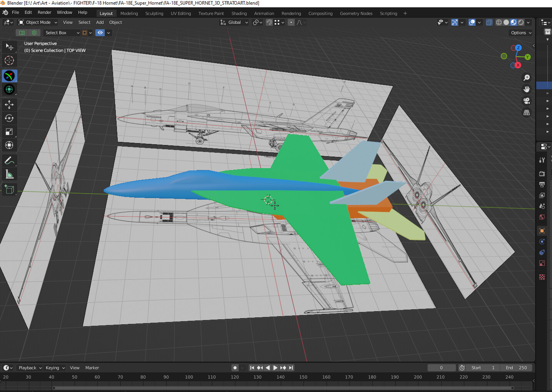
Task: Click the play animation button
Action: pos(275,368)
